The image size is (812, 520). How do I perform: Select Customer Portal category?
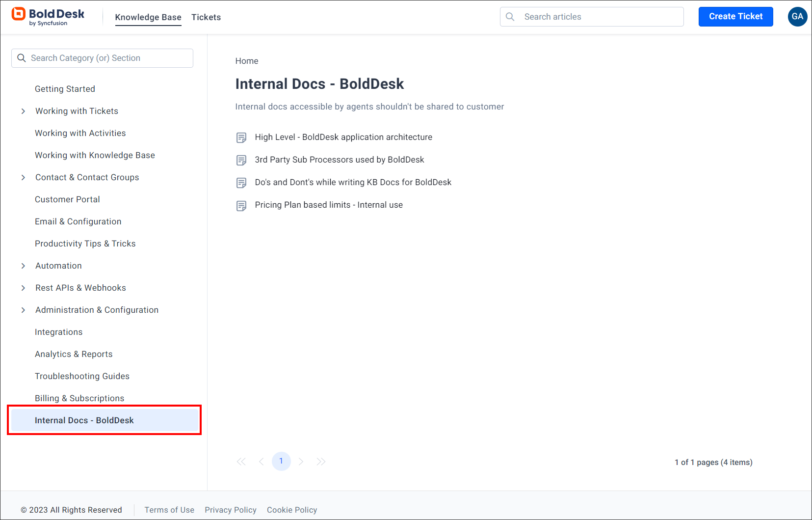tap(67, 199)
